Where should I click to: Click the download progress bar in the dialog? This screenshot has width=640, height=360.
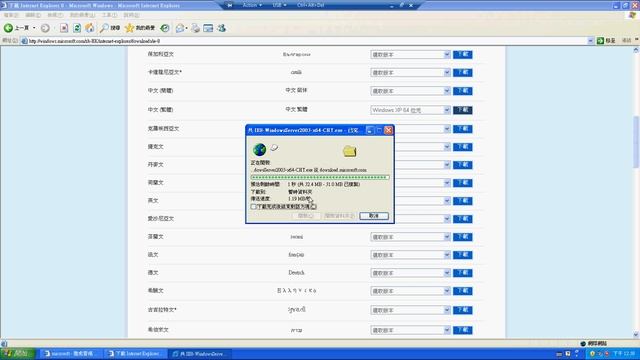click(320, 178)
